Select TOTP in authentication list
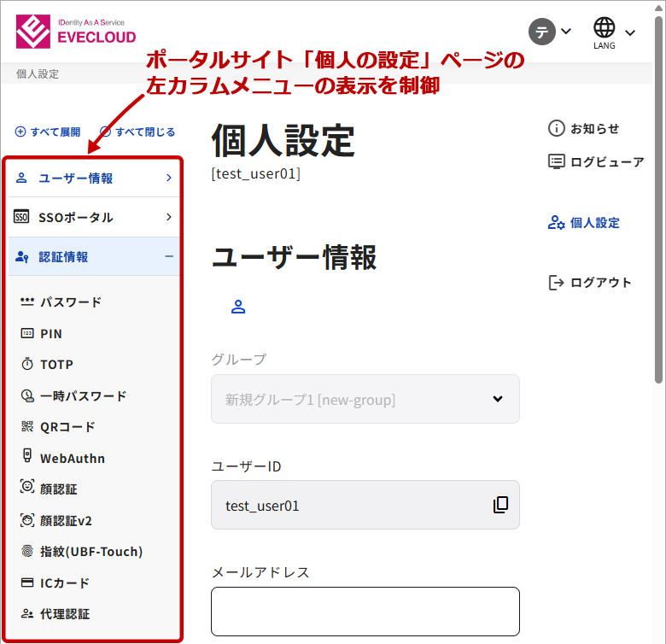666x644 pixels. pos(56,365)
